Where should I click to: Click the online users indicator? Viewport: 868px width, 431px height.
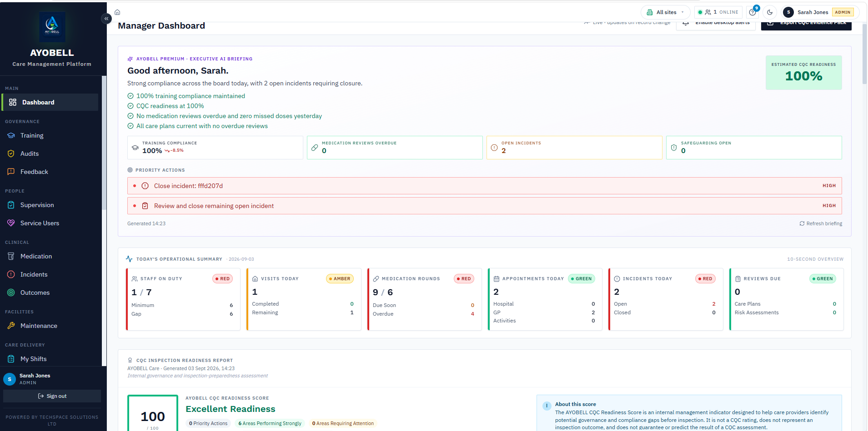(x=718, y=12)
